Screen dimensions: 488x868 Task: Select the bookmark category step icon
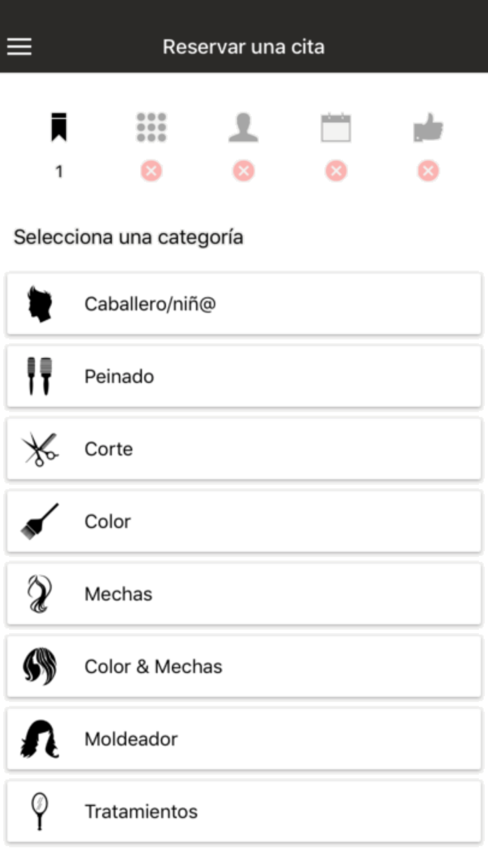59,127
